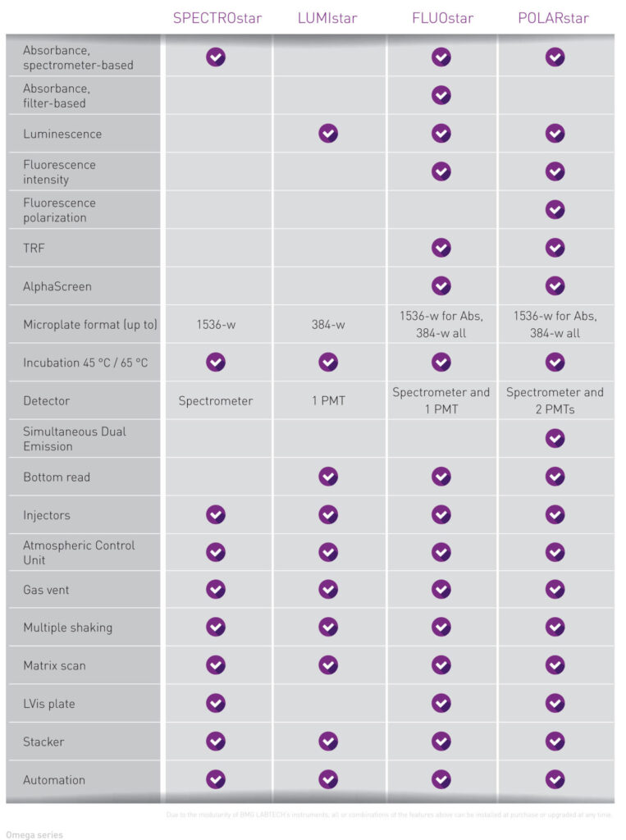
Task: Click POLARstar Fluorescence polarization checkmark
Action: tap(555, 209)
